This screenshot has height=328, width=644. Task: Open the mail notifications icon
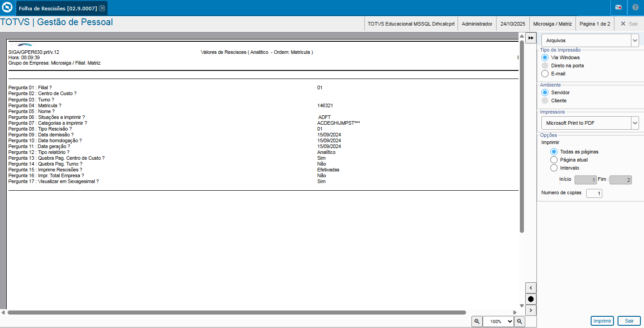618,8
